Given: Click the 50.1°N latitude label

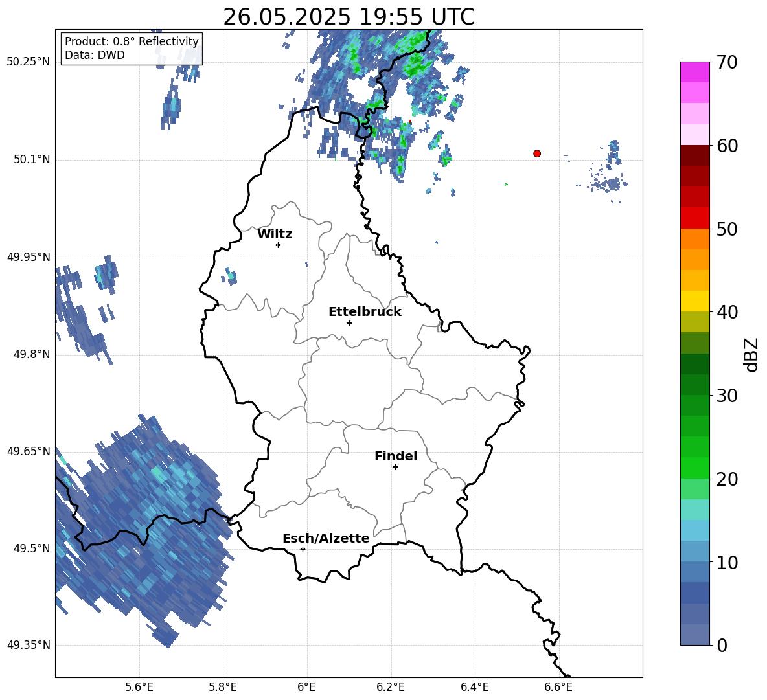Looking at the screenshot, I should (x=32, y=159).
